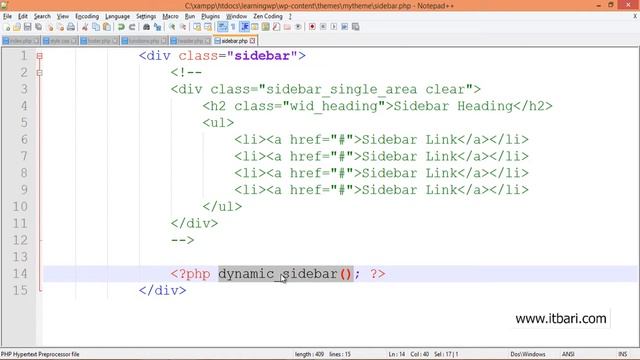
Task: Click the "Sidebar Heading" text on line 4
Action: point(453,106)
